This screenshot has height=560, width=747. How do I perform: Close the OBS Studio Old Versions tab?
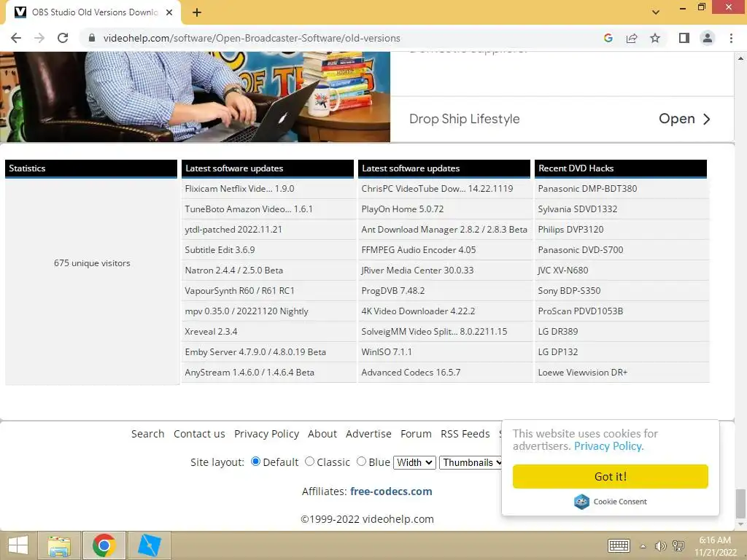(x=169, y=12)
